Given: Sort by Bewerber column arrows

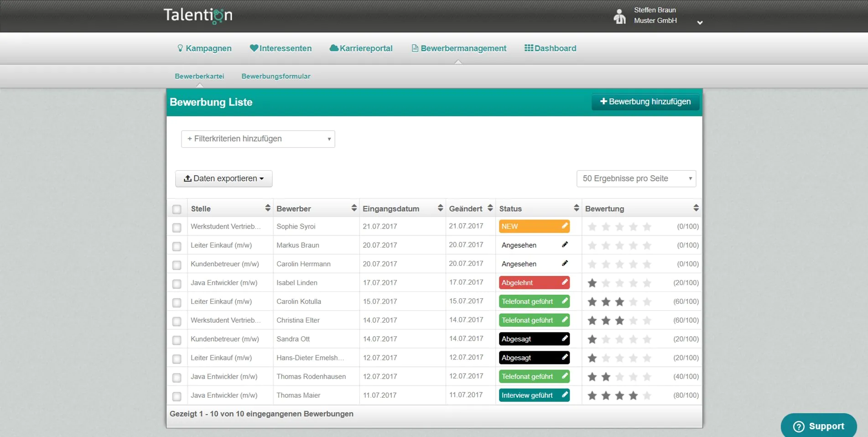Looking at the screenshot, I should [354, 208].
